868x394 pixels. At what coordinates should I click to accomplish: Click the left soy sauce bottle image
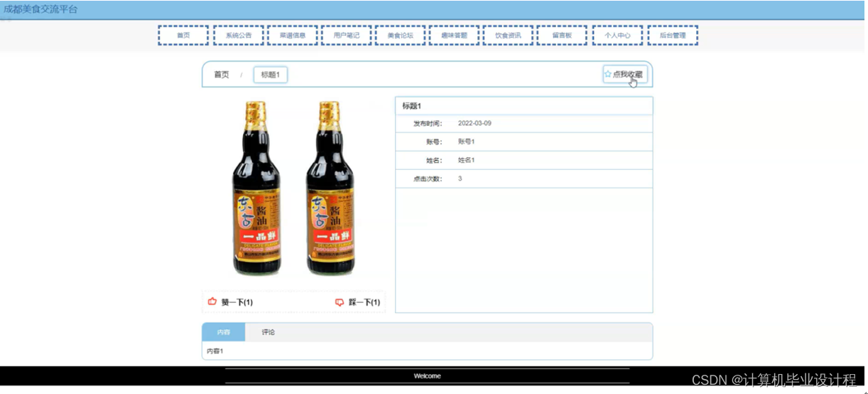(256, 188)
